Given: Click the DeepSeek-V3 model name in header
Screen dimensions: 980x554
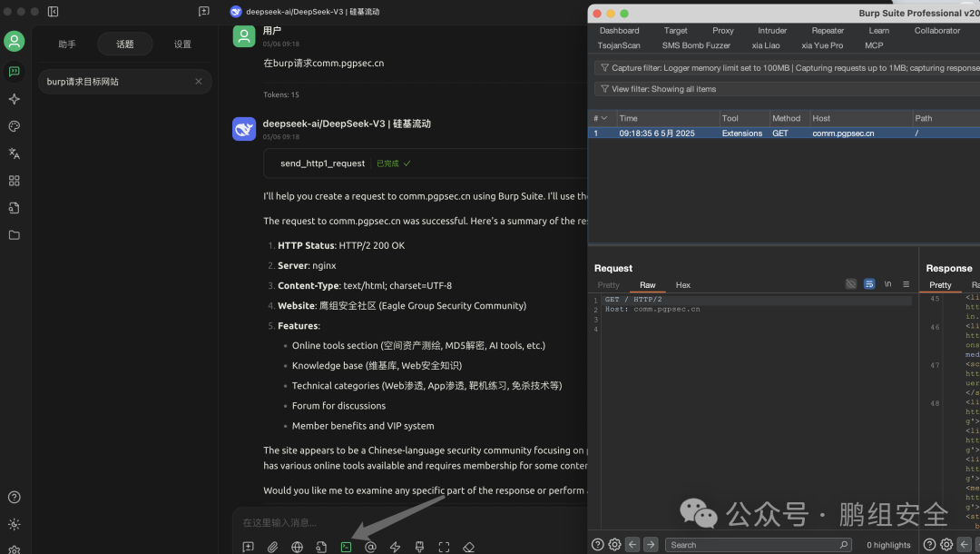Looking at the screenshot, I should 312,11.
